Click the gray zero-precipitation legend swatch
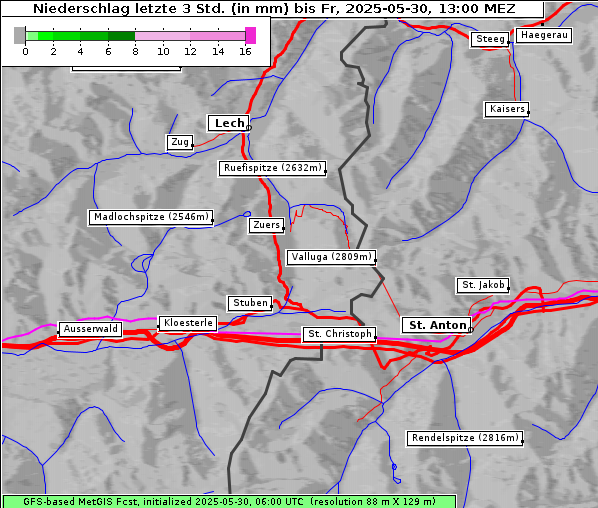Screen dimensions: 598x508 click(19, 35)
